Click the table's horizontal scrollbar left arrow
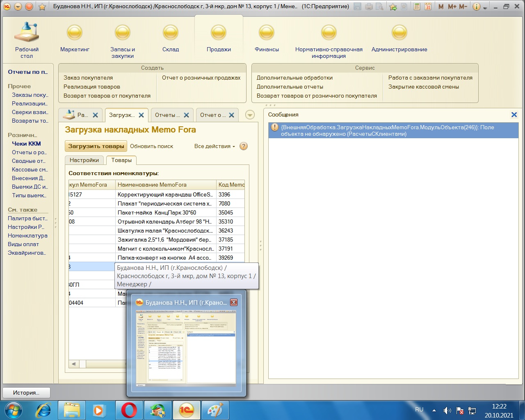Screen dimensions: 525x420 (74, 364)
